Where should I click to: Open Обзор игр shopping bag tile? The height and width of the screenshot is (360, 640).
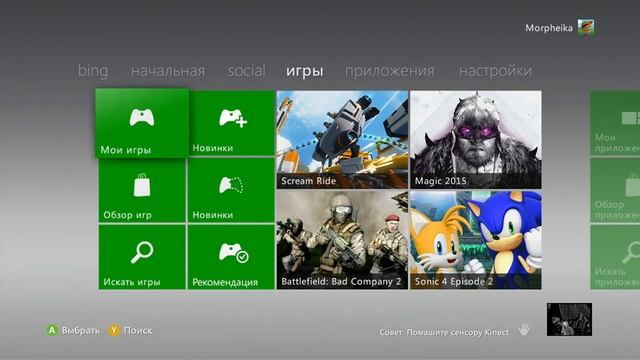point(142,191)
